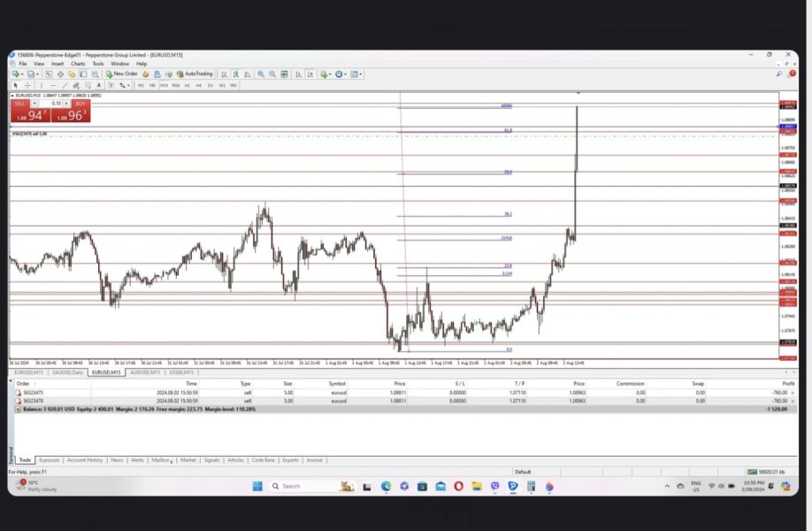Open the Opera browser in Windows taskbar
812x531 pixels.
click(x=458, y=486)
